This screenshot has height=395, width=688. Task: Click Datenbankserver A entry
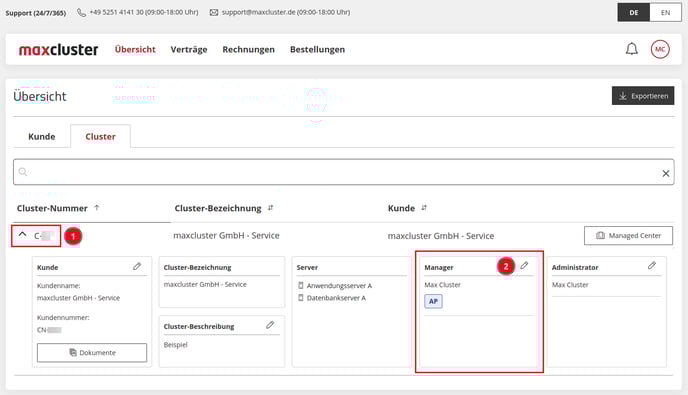(x=336, y=298)
